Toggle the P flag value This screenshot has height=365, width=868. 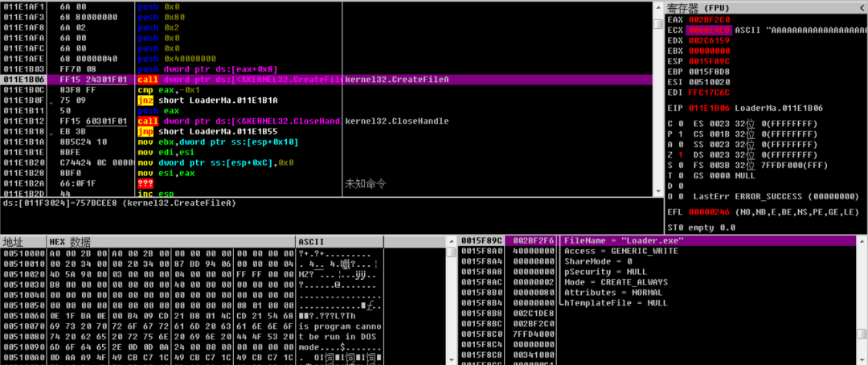pyautogui.click(x=682, y=133)
